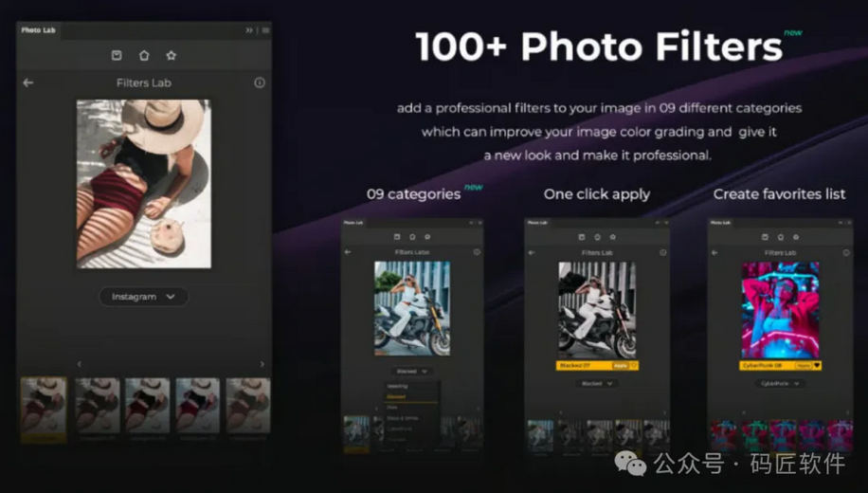Click color motorcycle preview in 09 categories panel
Image resolution: width=868 pixels, height=493 pixels.
(x=412, y=308)
